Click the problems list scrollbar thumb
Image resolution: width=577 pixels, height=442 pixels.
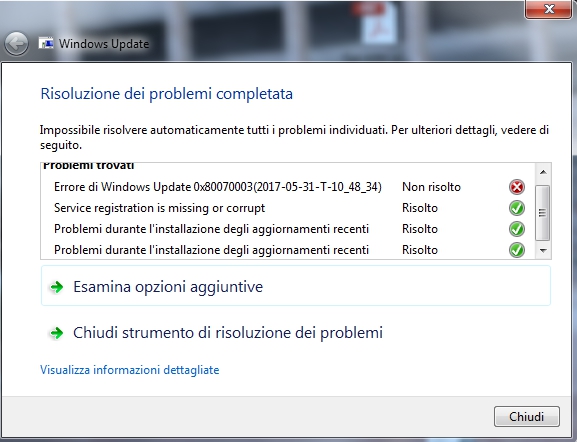click(543, 212)
